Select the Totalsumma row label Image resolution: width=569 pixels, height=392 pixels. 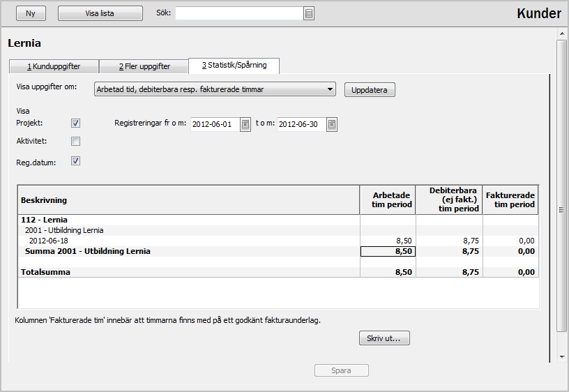coord(45,272)
